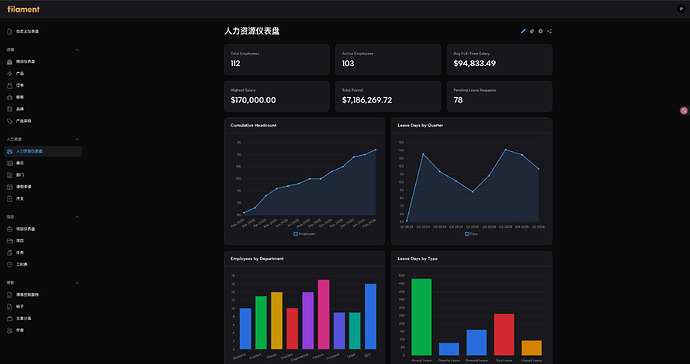Open the blog control panel sidebar item

43,295
